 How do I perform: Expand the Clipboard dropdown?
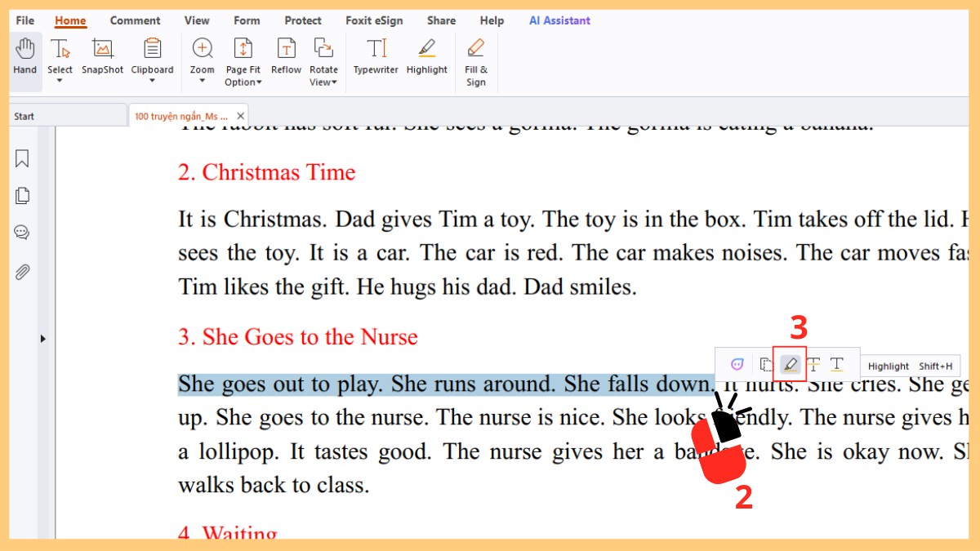click(x=152, y=81)
